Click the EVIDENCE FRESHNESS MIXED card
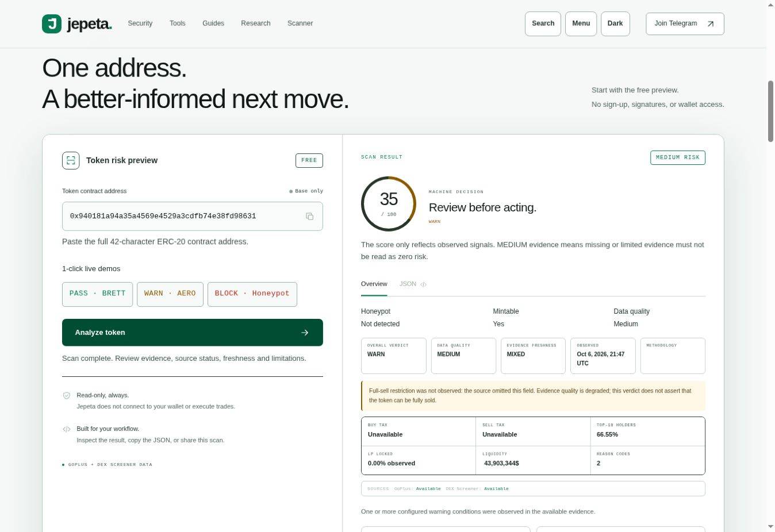775x532 pixels. tap(533, 356)
